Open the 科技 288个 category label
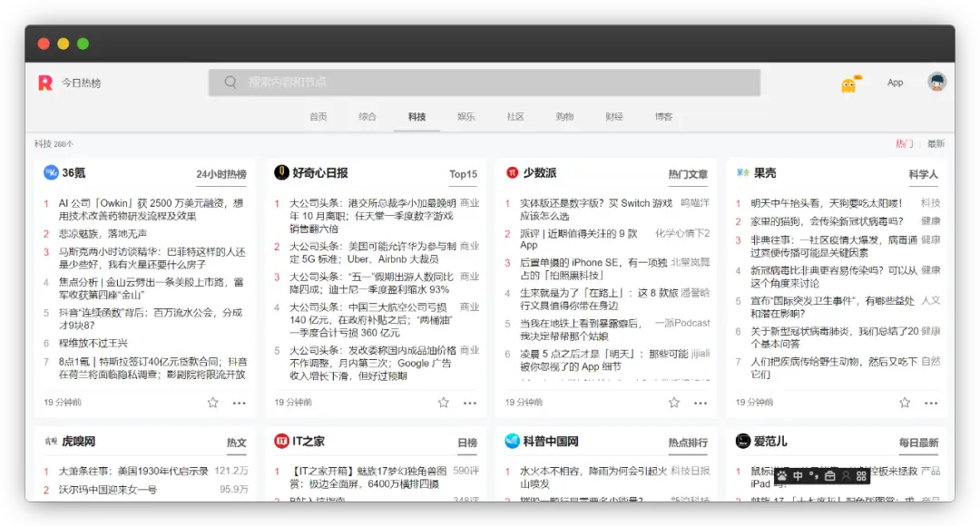 (54, 143)
